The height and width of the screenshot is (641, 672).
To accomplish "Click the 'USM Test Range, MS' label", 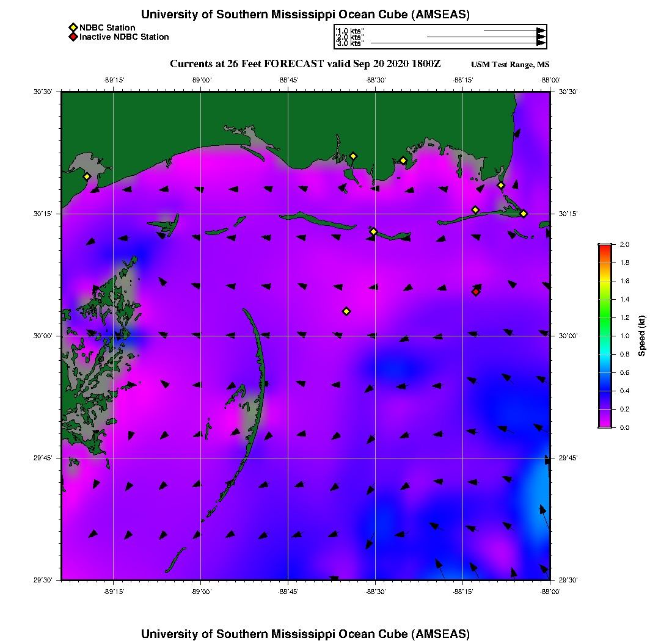I will 510,65.
